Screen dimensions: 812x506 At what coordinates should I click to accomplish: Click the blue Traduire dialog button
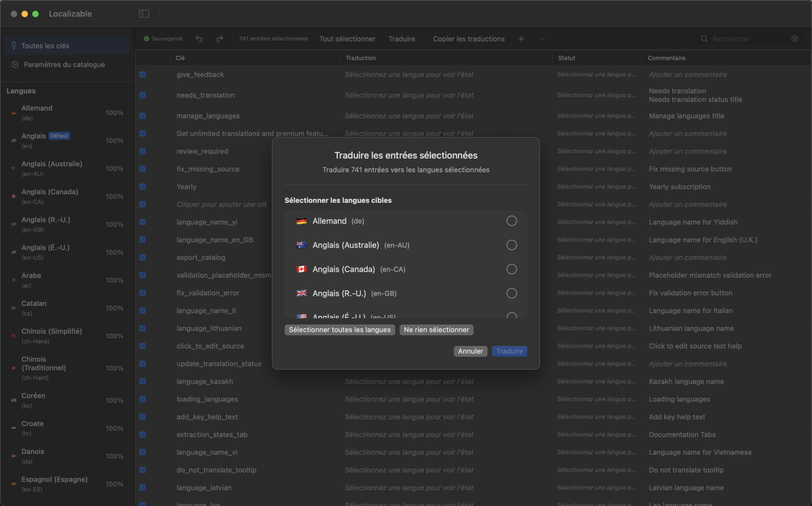click(x=510, y=351)
